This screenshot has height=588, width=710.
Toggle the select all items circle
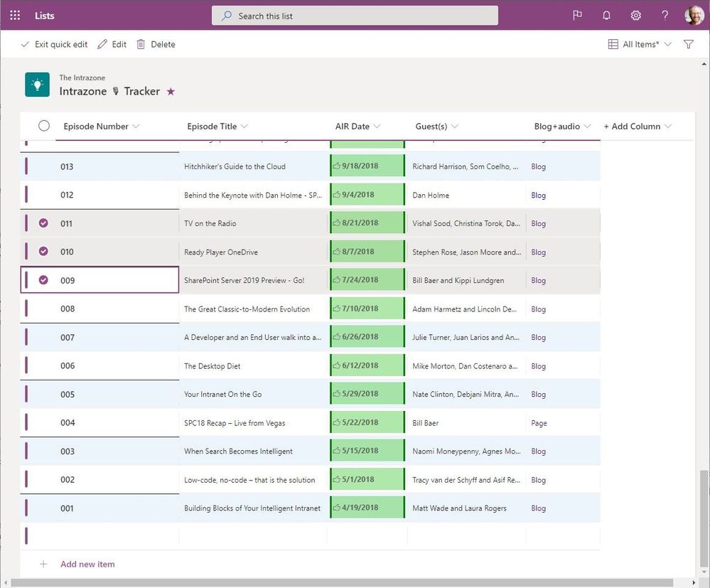coord(44,126)
